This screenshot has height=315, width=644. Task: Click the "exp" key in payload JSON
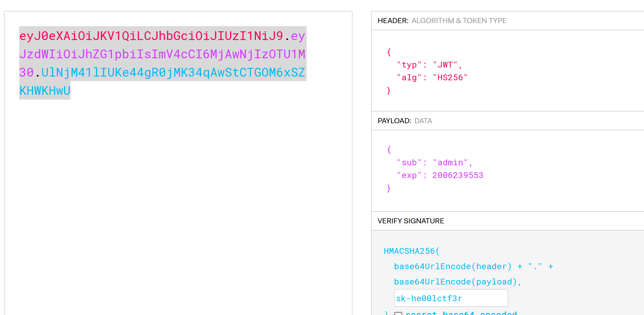pyautogui.click(x=409, y=175)
